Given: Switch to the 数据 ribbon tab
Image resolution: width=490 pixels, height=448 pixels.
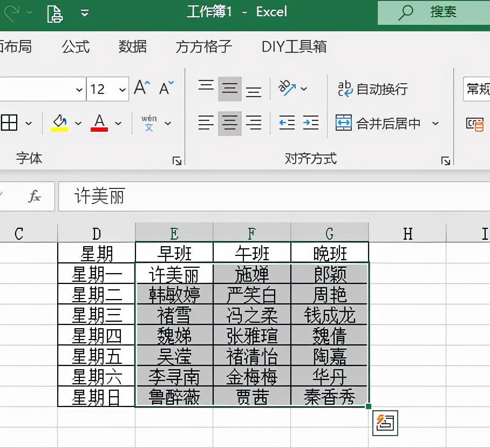Looking at the screenshot, I should (x=132, y=47).
